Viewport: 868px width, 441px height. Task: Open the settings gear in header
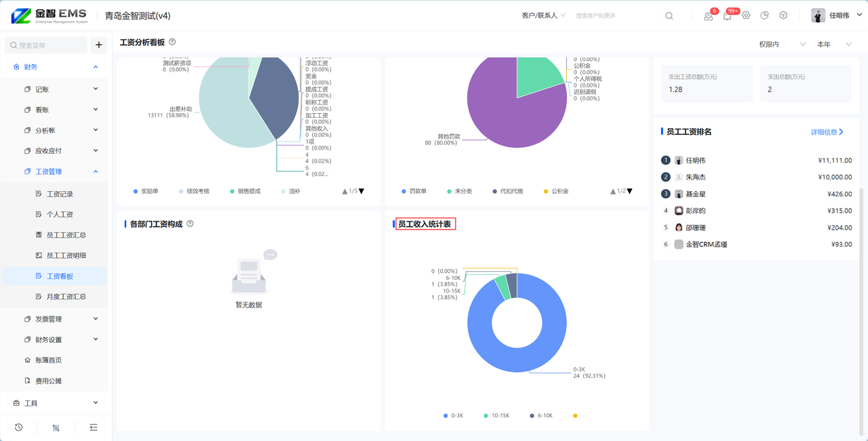(x=746, y=16)
